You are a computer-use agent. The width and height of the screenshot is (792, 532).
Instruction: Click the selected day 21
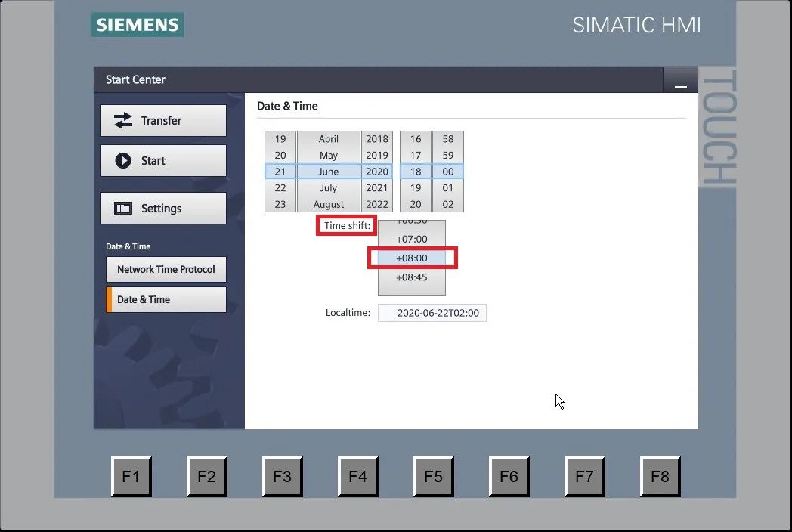[x=280, y=172]
